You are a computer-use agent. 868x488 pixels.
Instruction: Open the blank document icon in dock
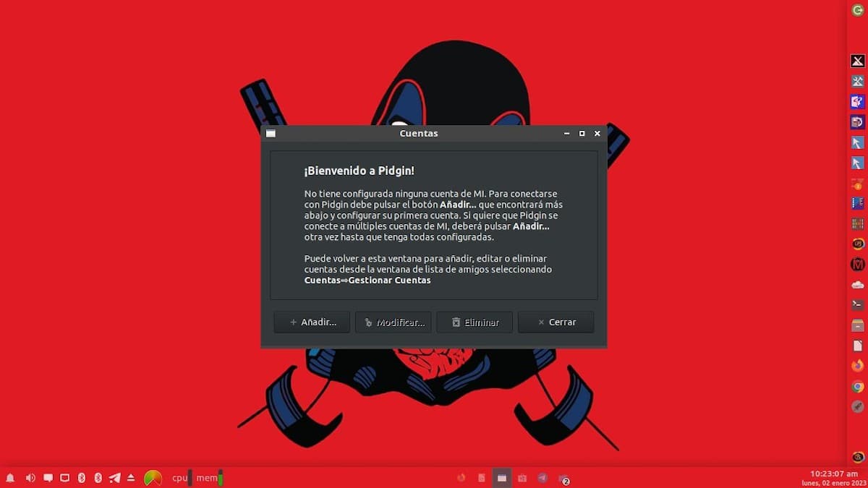[x=858, y=346]
